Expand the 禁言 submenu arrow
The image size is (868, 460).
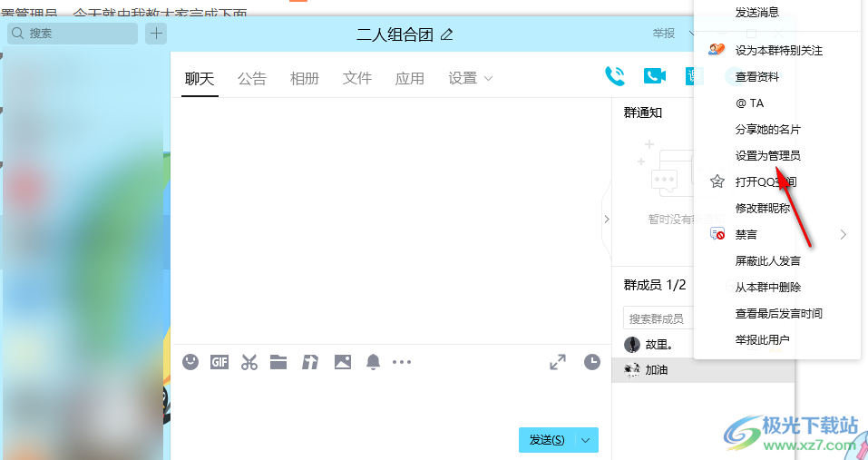844,234
